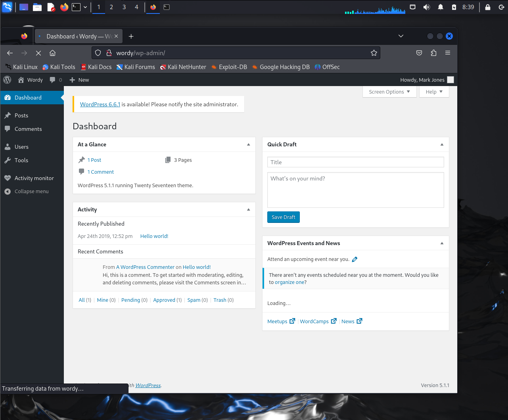Open the notifications bell icon
508x420 pixels.
click(441, 7)
